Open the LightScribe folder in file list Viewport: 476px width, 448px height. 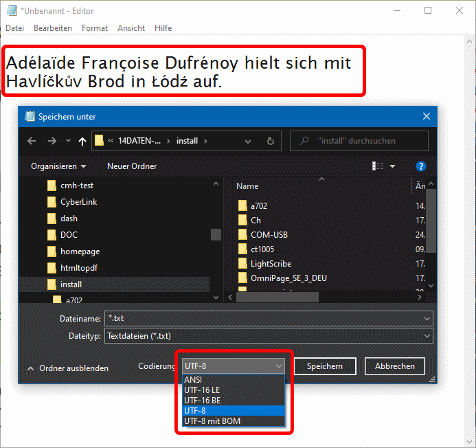tap(271, 263)
